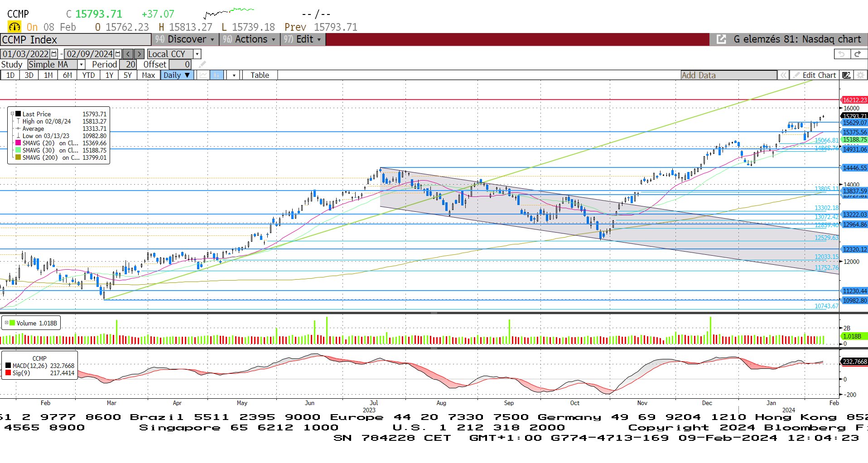Open chart settings gear icon
This screenshot has height=463, width=868.
pyautogui.click(x=860, y=75)
